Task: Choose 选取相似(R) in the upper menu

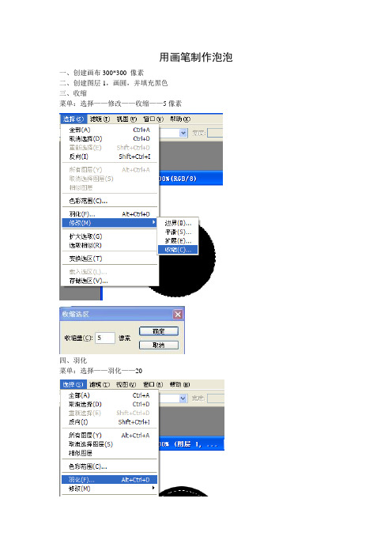Action: tap(109, 245)
